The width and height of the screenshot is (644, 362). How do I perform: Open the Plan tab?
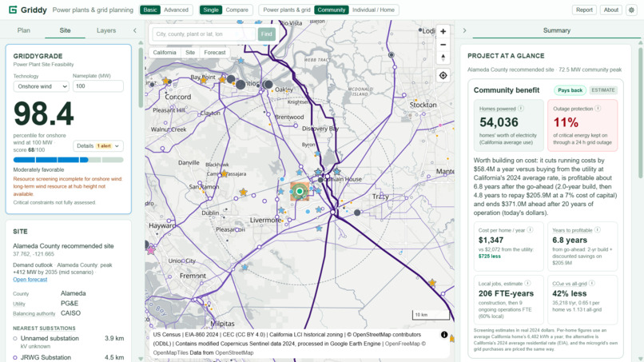[x=24, y=30]
